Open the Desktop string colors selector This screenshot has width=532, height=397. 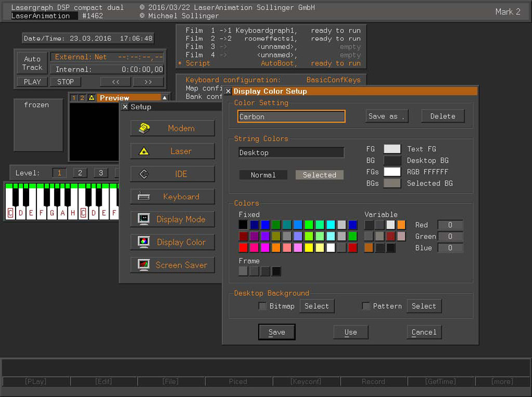pos(291,153)
